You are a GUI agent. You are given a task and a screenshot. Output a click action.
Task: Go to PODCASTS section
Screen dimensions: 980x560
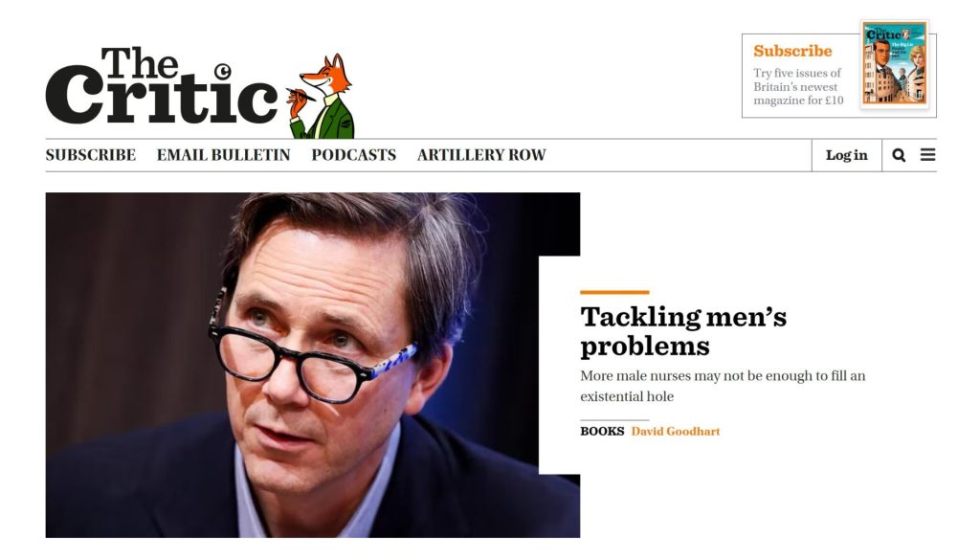coord(354,155)
